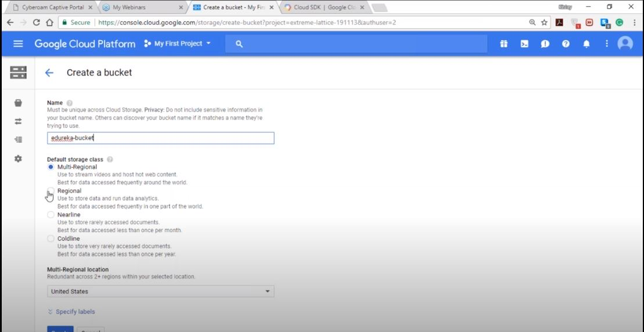Screen dimensions: 644x332
Task: Close the Cloud SDK tab
Action: point(362,8)
